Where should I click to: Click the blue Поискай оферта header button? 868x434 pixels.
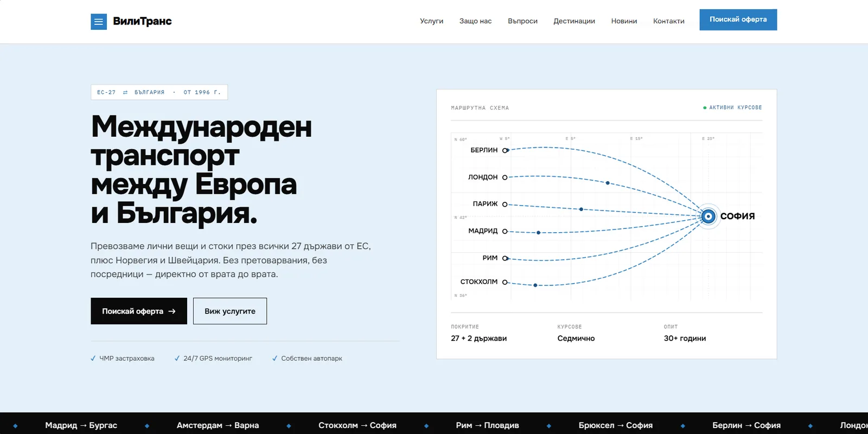click(738, 20)
